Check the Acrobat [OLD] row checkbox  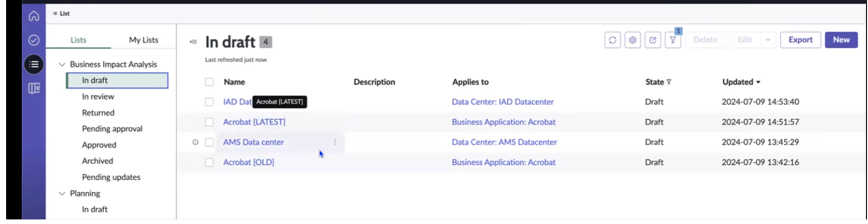click(x=209, y=162)
